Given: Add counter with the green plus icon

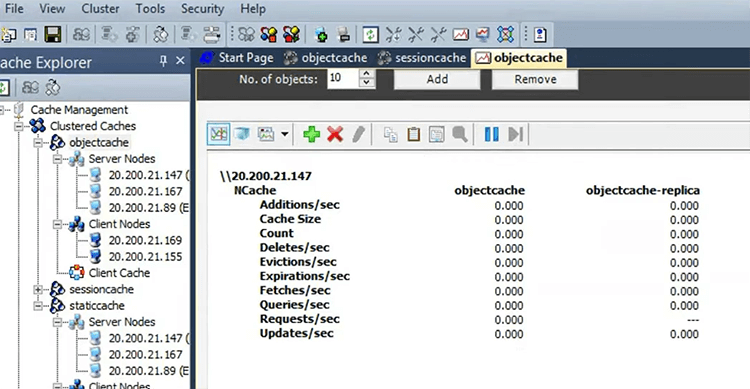Looking at the screenshot, I should point(311,134).
